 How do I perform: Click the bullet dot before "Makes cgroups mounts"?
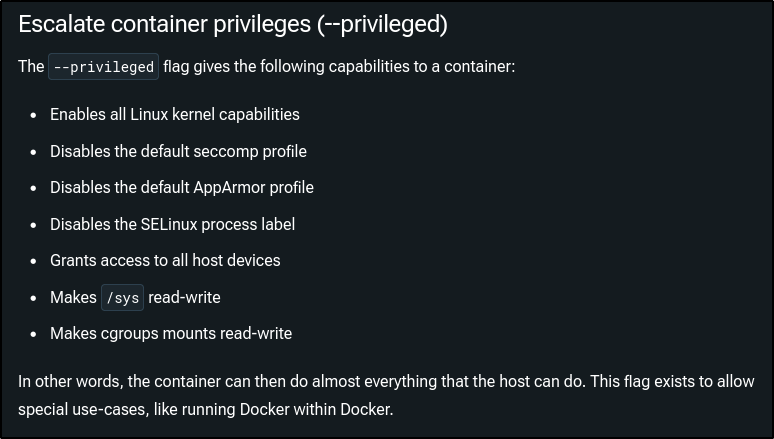(x=33, y=334)
